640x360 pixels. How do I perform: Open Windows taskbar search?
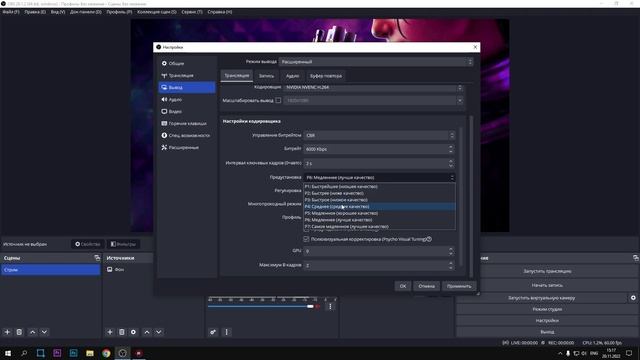[x=24, y=353]
